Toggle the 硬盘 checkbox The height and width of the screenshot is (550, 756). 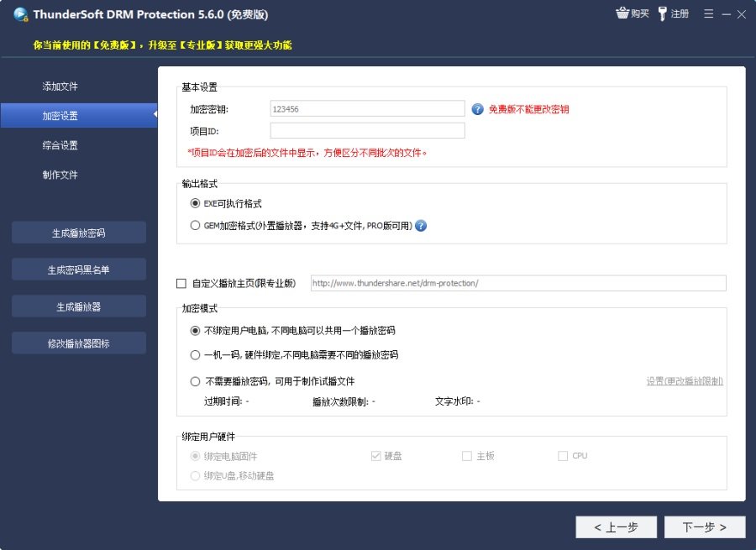[375, 456]
